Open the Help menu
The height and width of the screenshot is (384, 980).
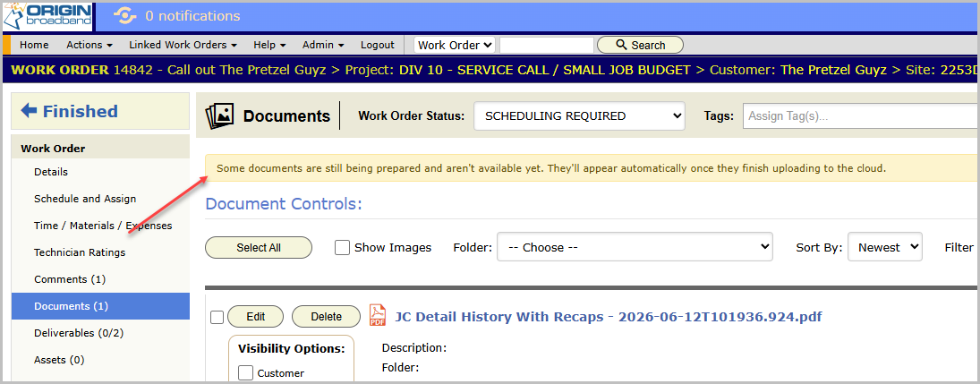pyautogui.click(x=269, y=45)
